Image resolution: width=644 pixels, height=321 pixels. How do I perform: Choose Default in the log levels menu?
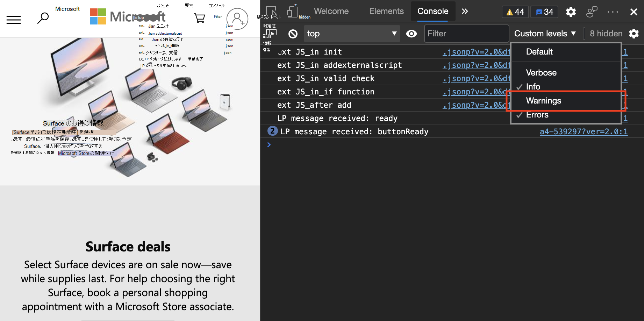[x=566, y=52]
